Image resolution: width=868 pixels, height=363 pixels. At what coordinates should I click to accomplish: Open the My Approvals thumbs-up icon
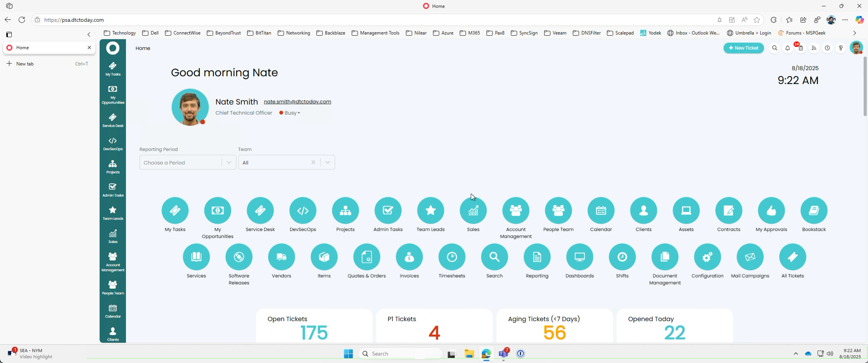[x=771, y=211]
